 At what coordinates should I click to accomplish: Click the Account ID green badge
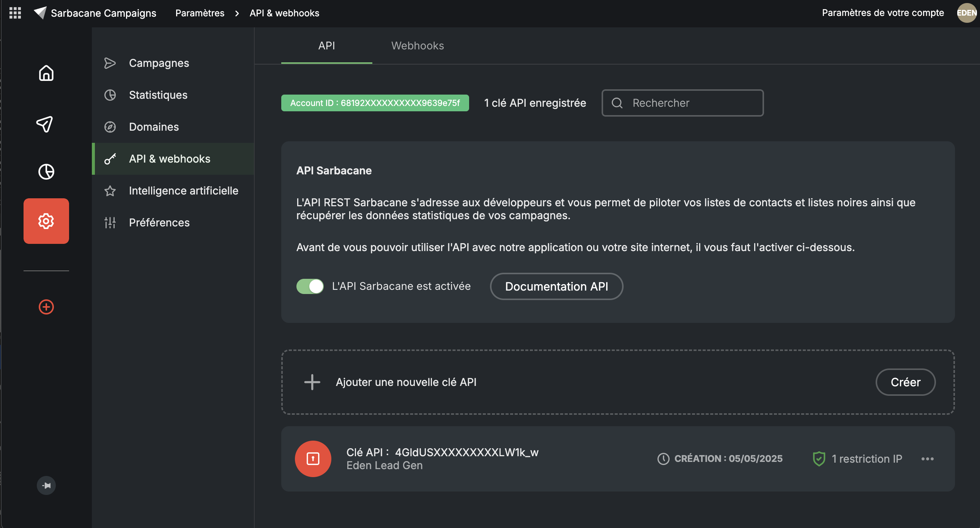375,103
